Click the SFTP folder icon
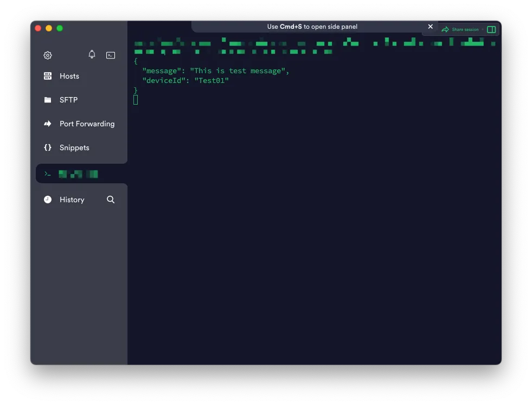This screenshot has height=405, width=532. 48,100
